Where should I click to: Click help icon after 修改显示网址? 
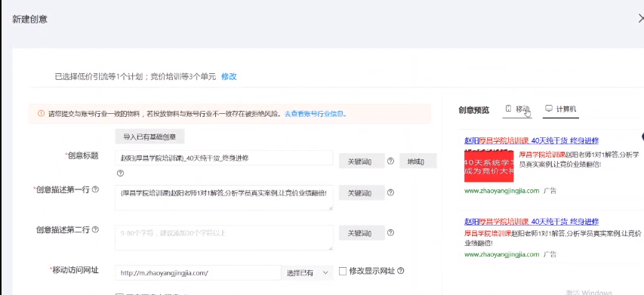pos(401,271)
